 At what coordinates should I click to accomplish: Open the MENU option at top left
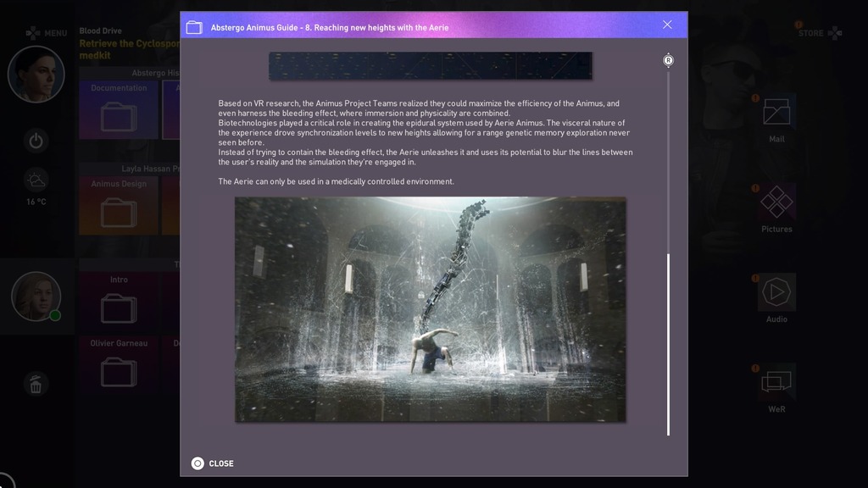[46, 33]
